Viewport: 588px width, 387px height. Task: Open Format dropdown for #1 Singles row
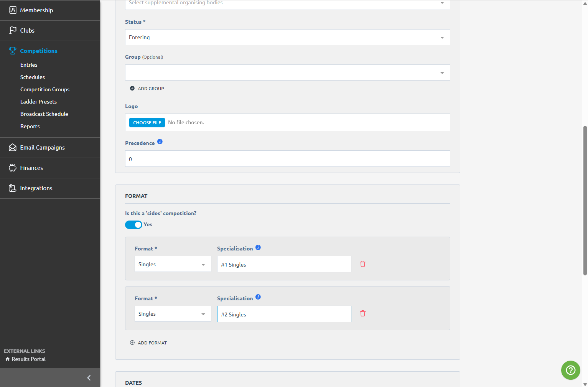[x=173, y=264]
